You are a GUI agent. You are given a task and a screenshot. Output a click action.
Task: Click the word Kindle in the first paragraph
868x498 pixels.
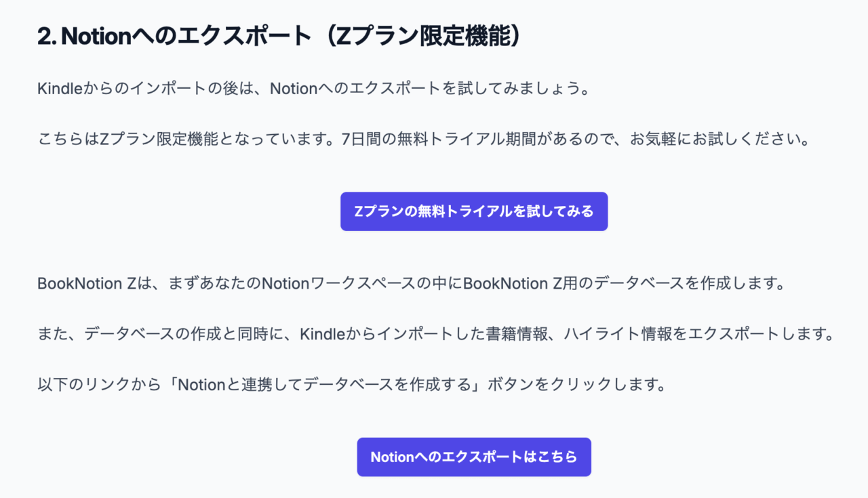(x=58, y=87)
